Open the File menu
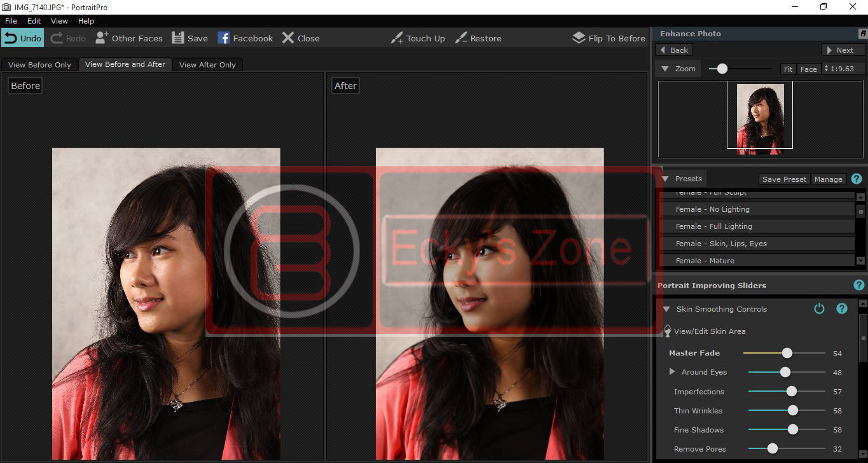868x463 pixels. click(x=11, y=21)
